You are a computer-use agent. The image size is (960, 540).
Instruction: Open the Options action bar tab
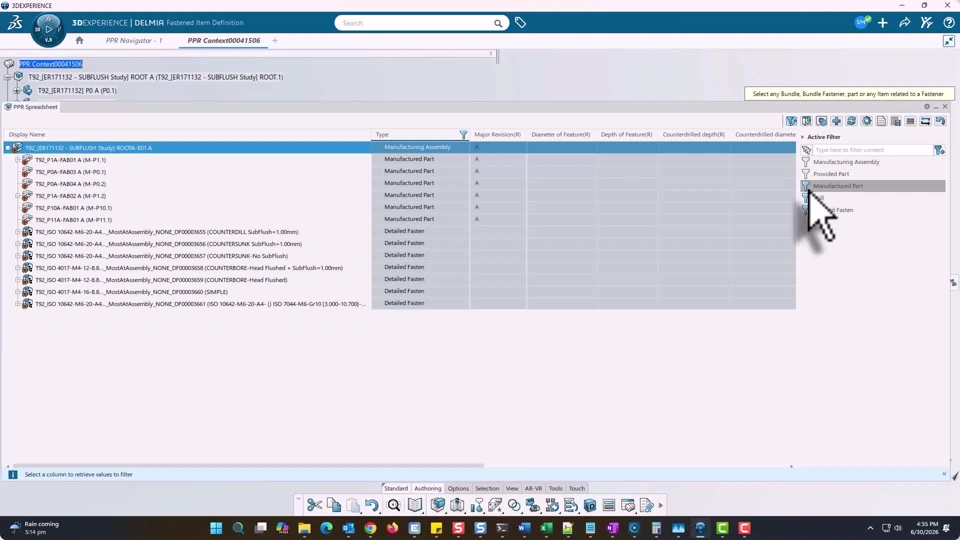458,489
